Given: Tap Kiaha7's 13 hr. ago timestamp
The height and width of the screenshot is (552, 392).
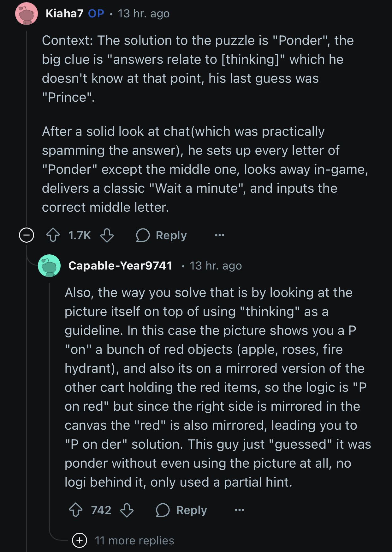Looking at the screenshot, I should click(x=144, y=14).
